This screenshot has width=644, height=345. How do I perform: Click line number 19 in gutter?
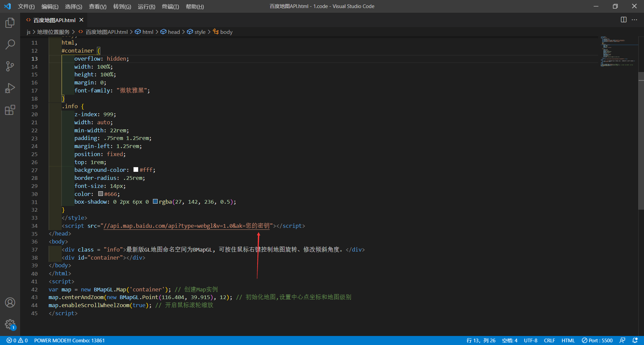tap(34, 107)
